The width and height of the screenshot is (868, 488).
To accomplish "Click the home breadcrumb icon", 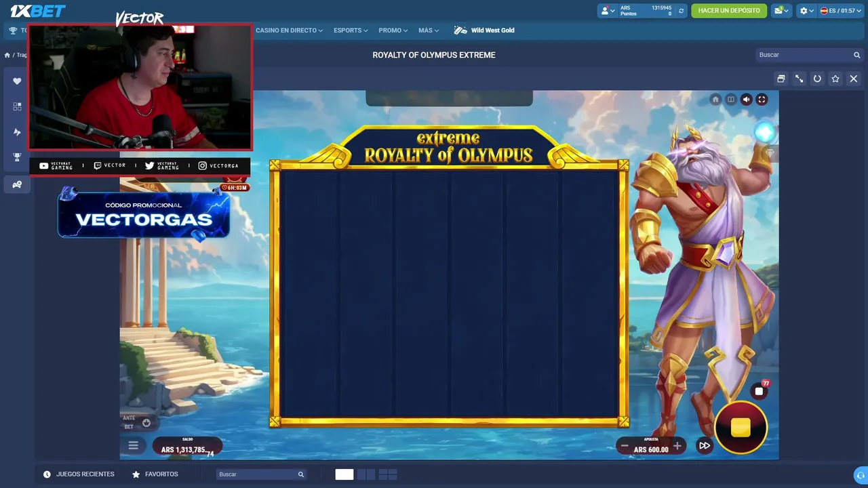I will pyautogui.click(x=7, y=55).
